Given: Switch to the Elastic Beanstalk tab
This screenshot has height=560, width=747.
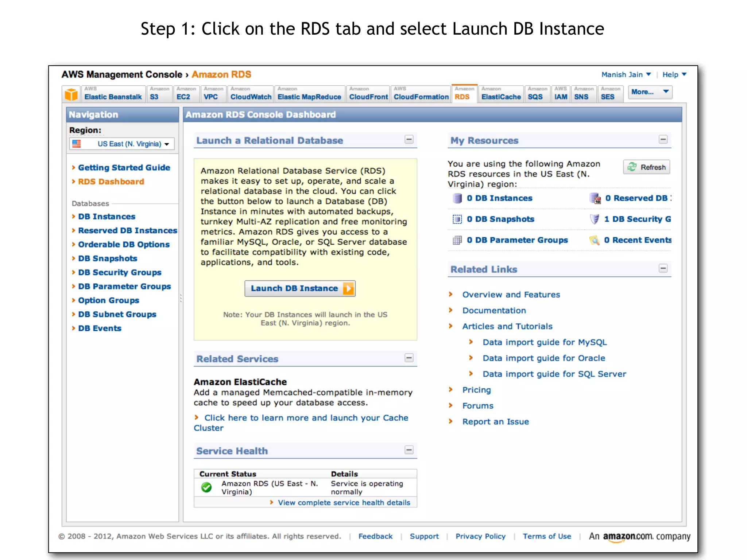Looking at the screenshot, I should [113, 94].
